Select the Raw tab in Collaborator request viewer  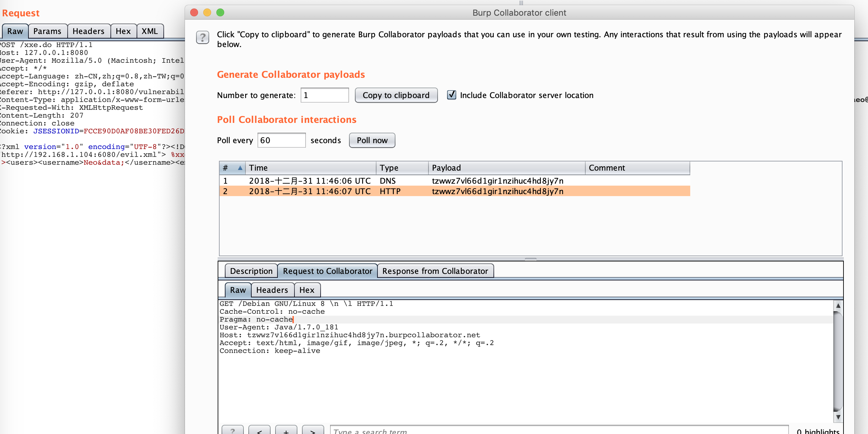[x=238, y=290]
